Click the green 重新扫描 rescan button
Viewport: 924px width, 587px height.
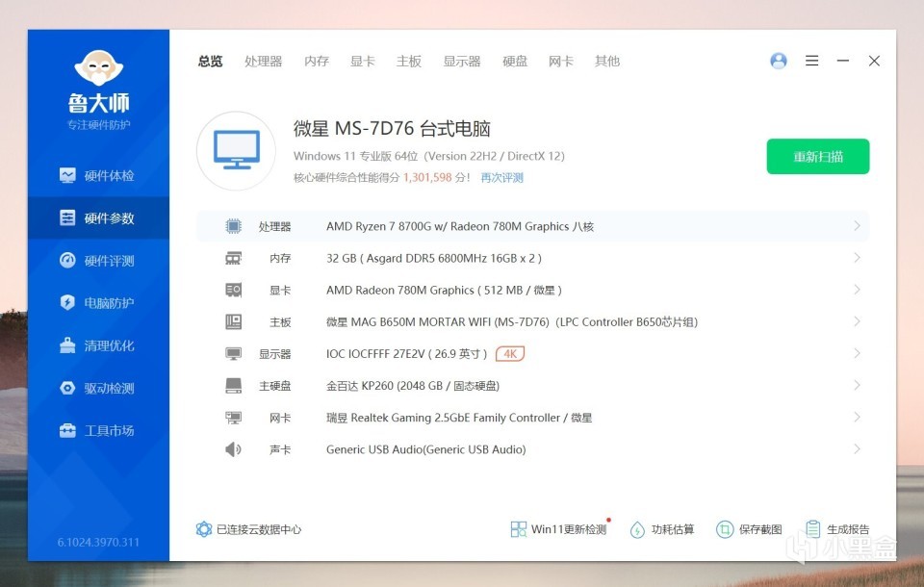(x=818, y=156)
